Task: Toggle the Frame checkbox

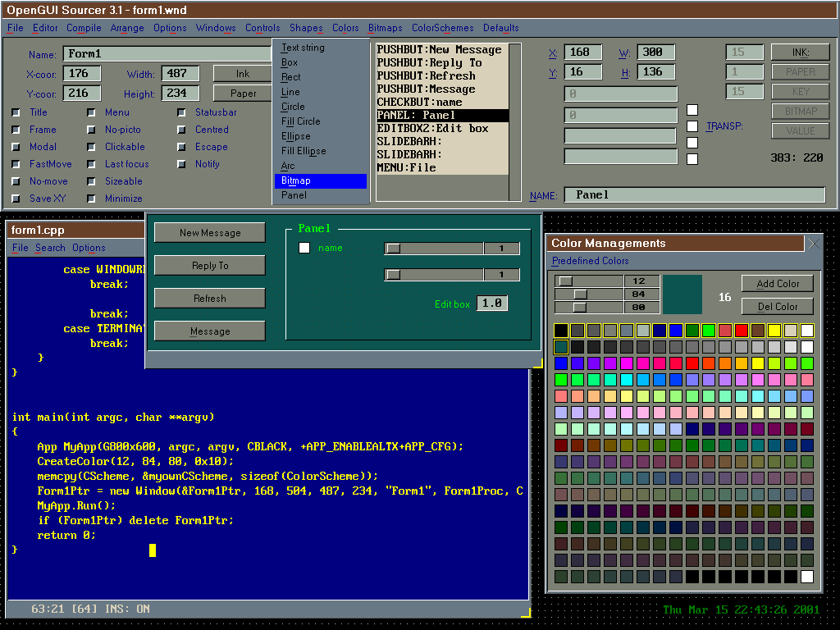Action: (16, 130)
